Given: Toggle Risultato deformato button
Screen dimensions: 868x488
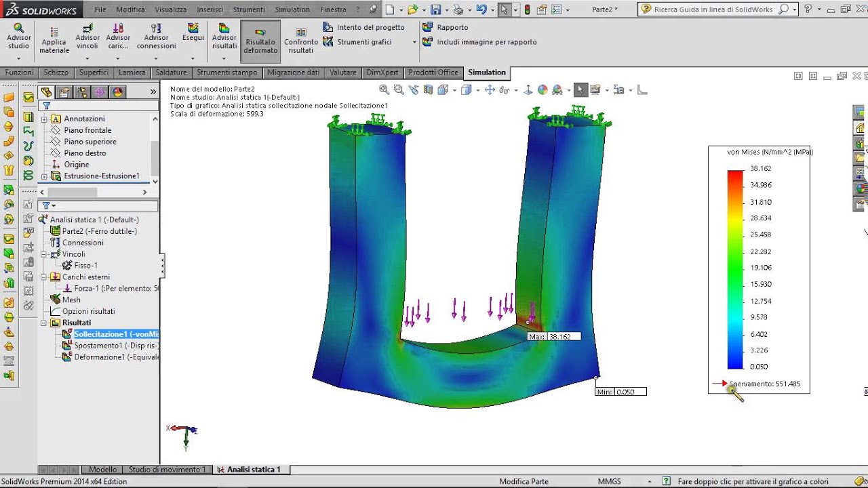Looking at the screenshot, I should [x=260, y=42].
